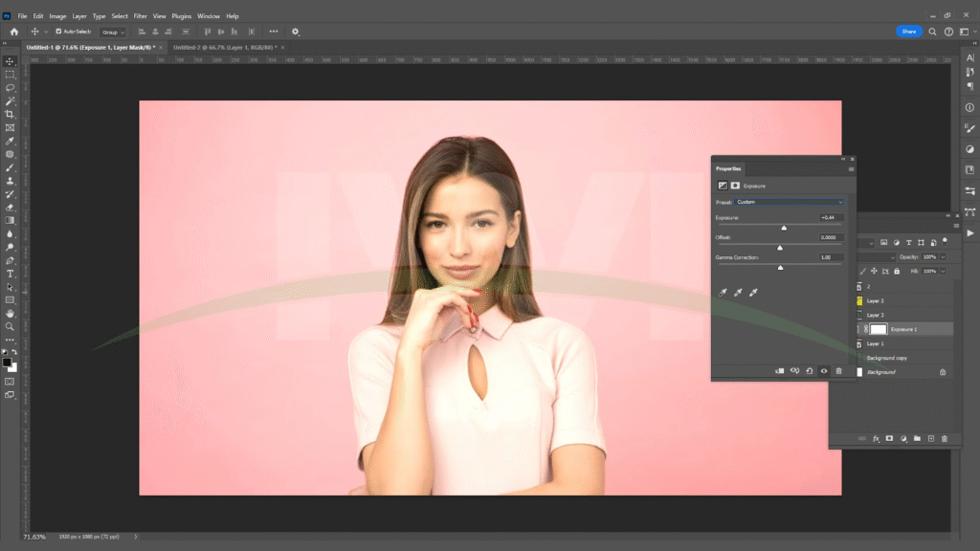Pick the Horizontal Type tool
Viewport: 980px width, 551px height.
(x=11, y=274)
